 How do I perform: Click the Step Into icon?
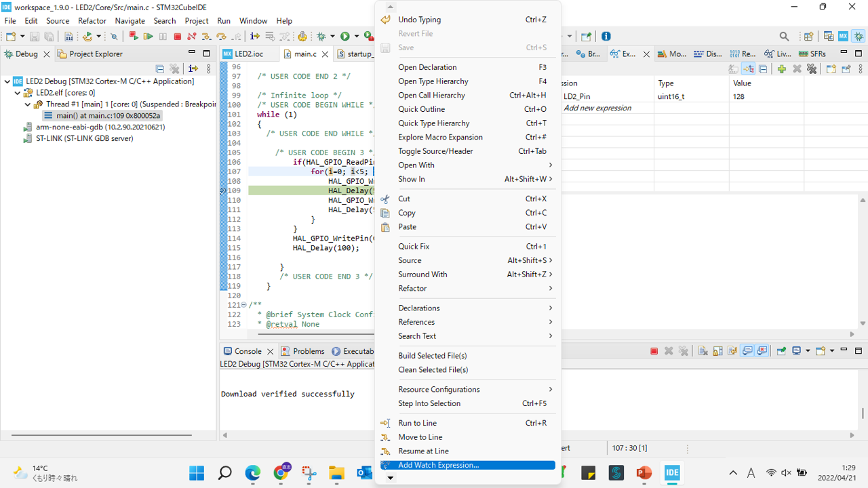206,37
